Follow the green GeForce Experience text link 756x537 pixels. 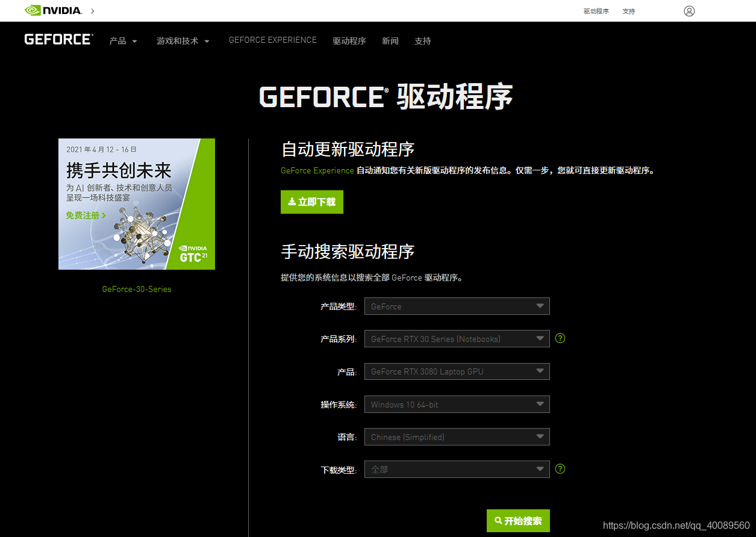[317, 170]
